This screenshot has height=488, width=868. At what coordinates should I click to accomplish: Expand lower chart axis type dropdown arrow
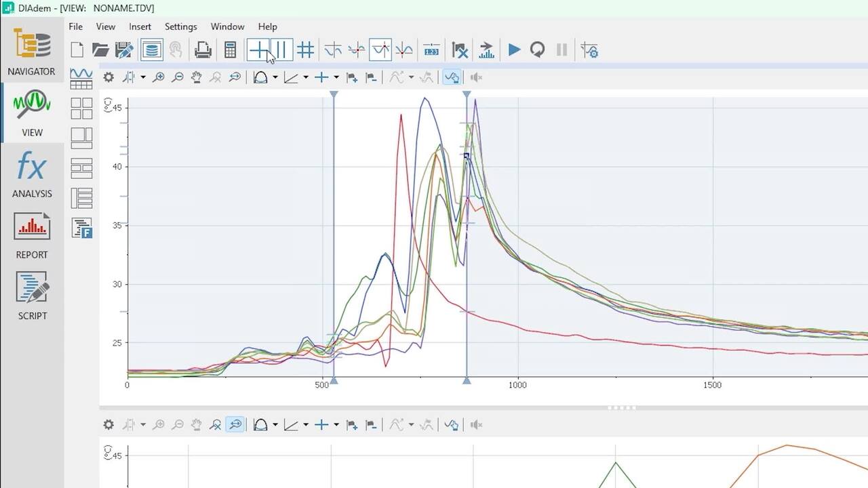[x=306, y=425]
